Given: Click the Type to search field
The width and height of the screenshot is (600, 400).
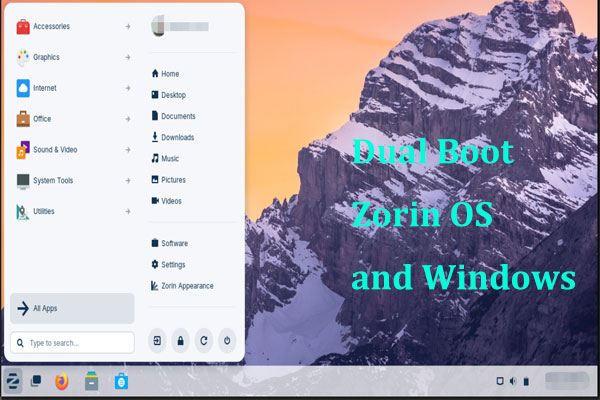Looking at the screenshot, I should pyautogui.click(x=72, y=343).
